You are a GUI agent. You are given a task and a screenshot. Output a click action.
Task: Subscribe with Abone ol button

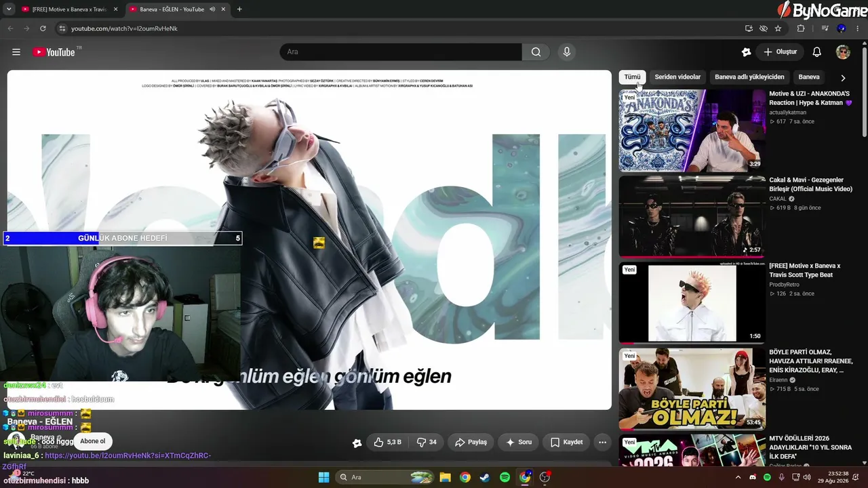(93, 441)
